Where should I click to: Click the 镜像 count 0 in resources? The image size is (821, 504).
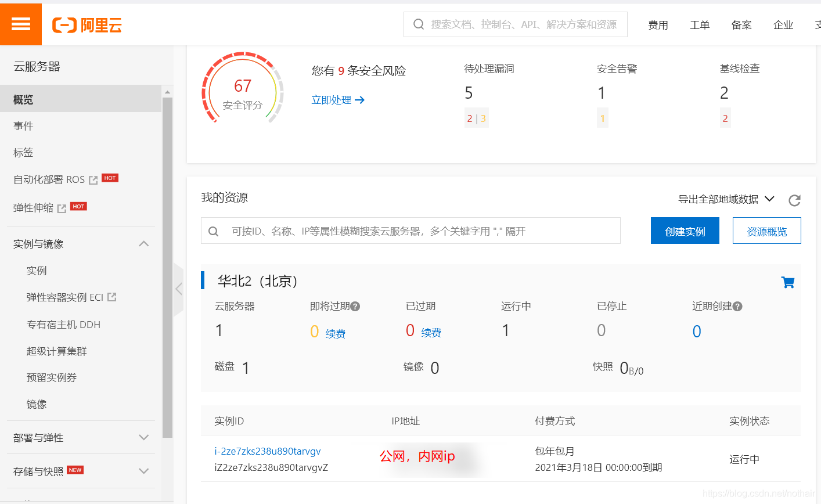(435, 368)
